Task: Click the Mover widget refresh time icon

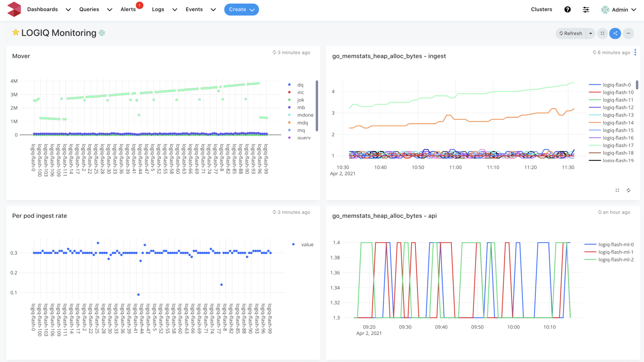Action: [274, 52]
